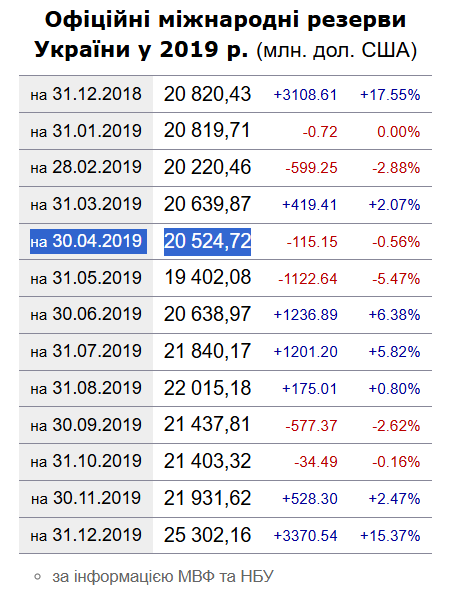This screenshot has width=452, height=592.
Task: Select the change value -1122.64
Action: 307,279
